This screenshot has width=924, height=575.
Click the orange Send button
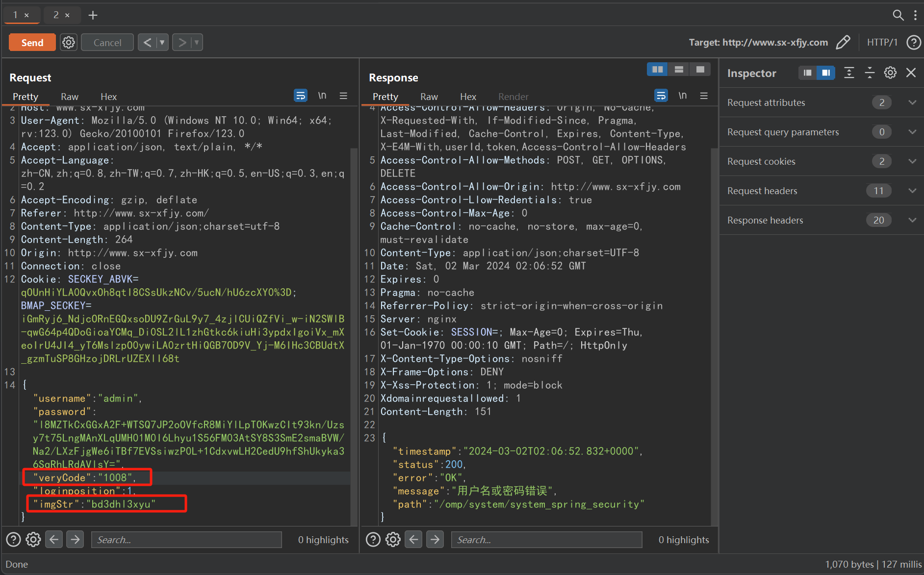(32, 43)
